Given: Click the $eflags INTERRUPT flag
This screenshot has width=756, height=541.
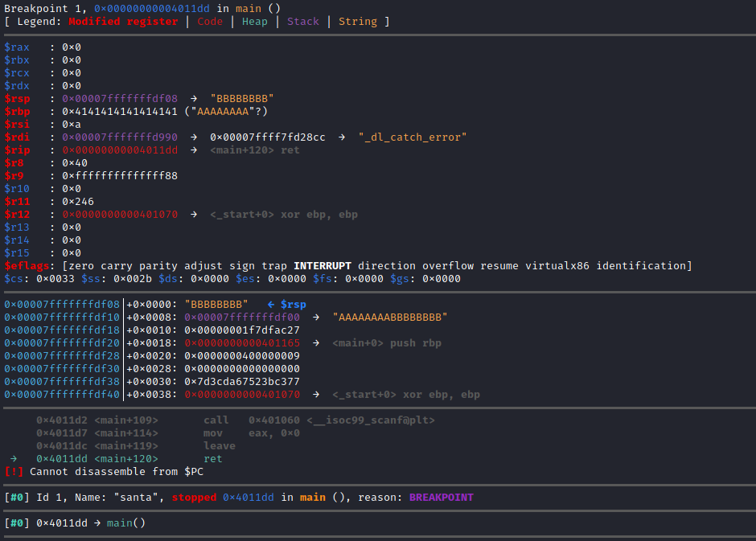Looking at the screenshot, I should coord(323,265).
